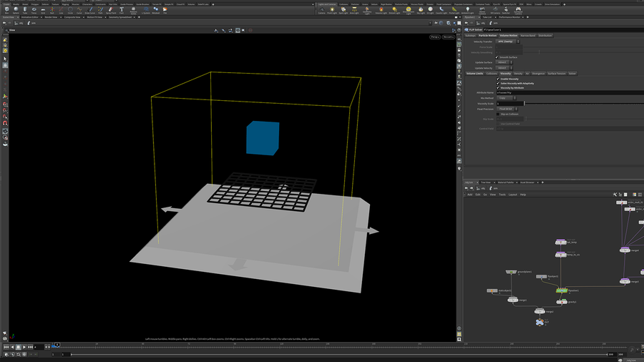This screenshot has width=644, height=362.
Task: Toggle the Viscosity by Attribute checkbox
Action: tap(498, 88)
